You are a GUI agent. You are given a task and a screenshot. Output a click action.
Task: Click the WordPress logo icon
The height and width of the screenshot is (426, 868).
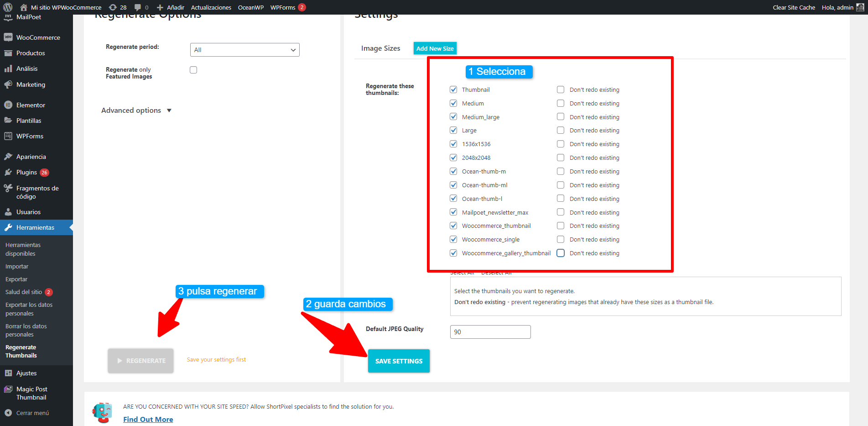pos(8,7)
